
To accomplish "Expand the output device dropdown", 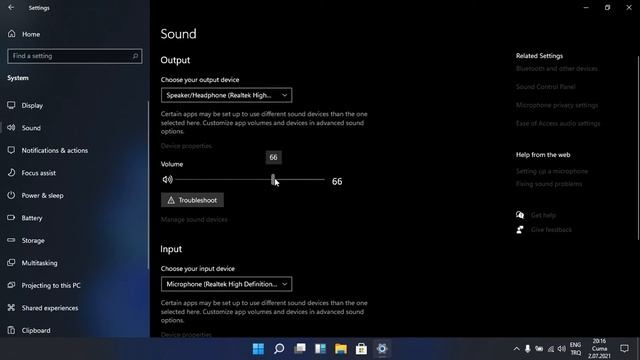I will tap(227, 95).
